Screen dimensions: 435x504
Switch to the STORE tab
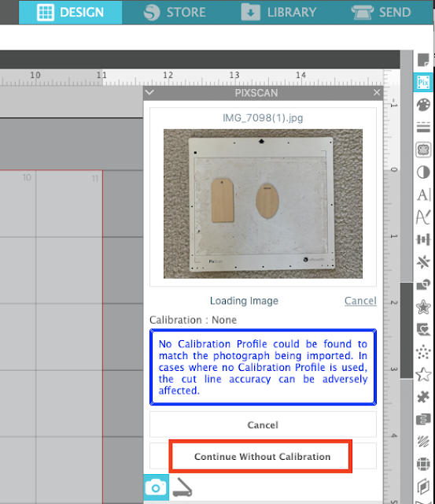point(175,13)
